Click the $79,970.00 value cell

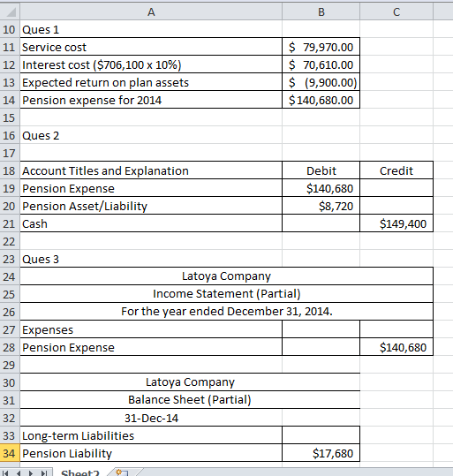321,47
